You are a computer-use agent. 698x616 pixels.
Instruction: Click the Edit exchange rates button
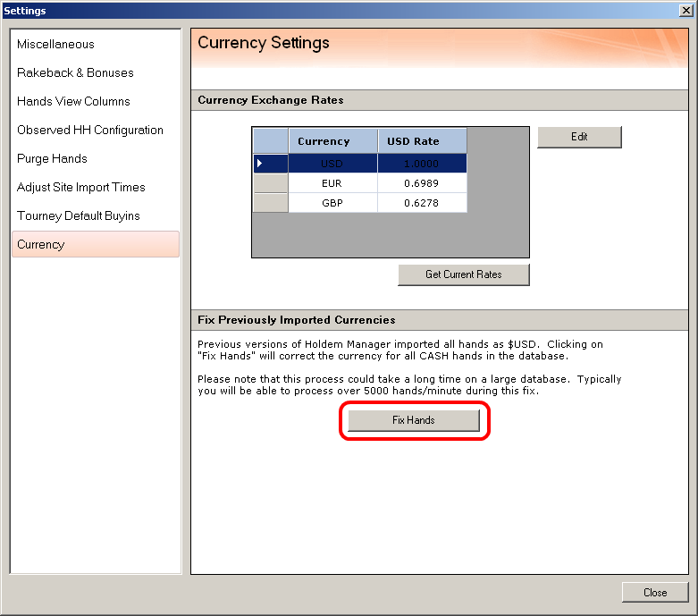579,137
